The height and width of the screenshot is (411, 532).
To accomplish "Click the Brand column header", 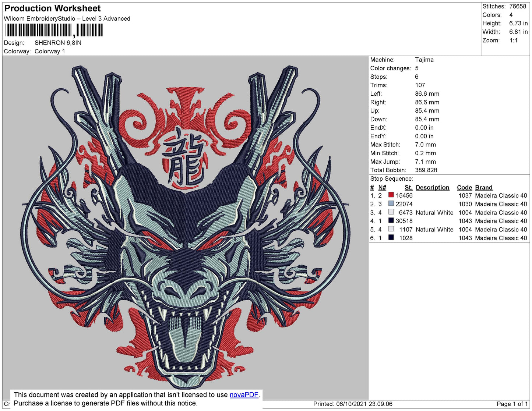I will [483, 187].
